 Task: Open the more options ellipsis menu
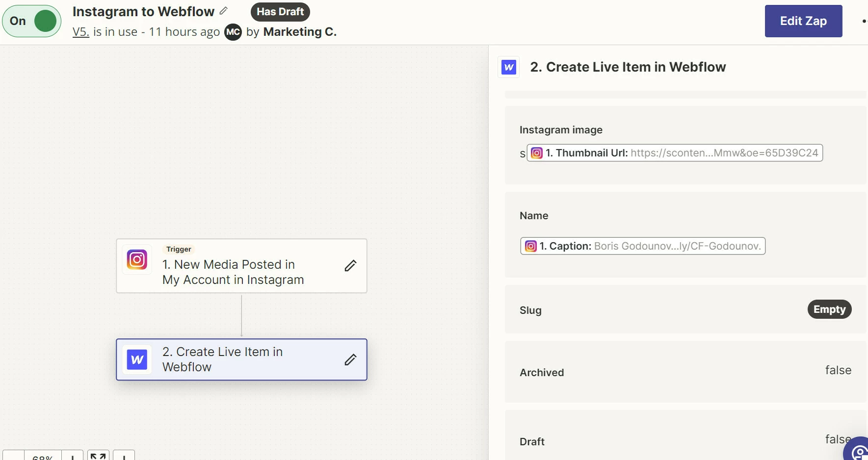pyautogui.click(x=864, y=21)
